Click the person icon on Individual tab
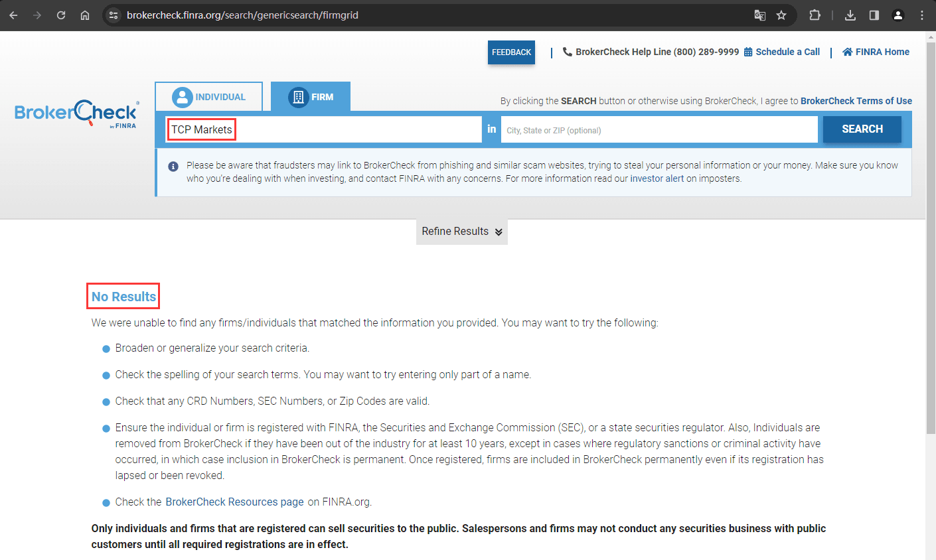Viewport: 936px width, 560px height. point(182,98)
